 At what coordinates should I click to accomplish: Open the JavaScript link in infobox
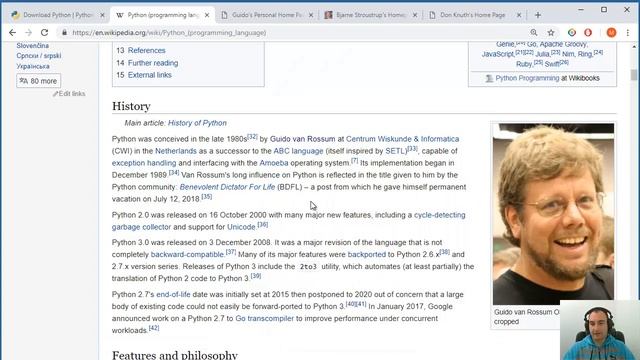click(498, 54)
